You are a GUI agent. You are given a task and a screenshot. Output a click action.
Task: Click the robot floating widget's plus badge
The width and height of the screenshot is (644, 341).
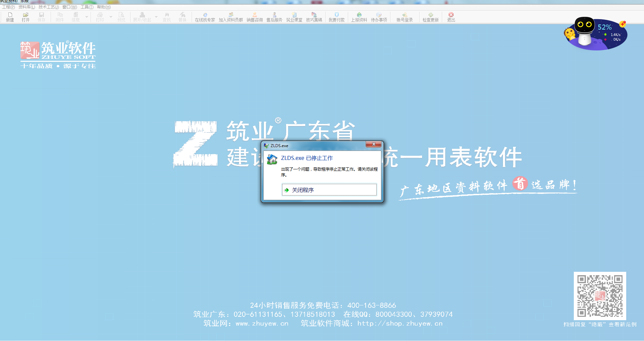tap(623, 24)
